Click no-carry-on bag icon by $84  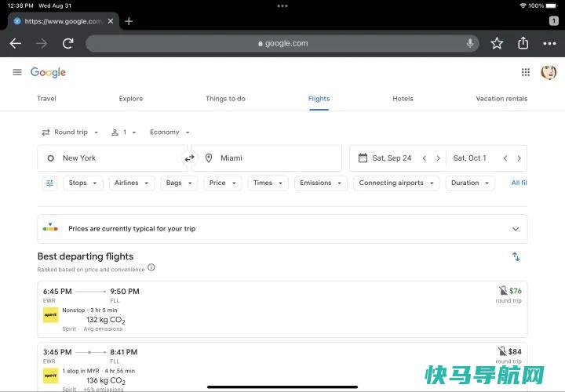click(502, 351)
